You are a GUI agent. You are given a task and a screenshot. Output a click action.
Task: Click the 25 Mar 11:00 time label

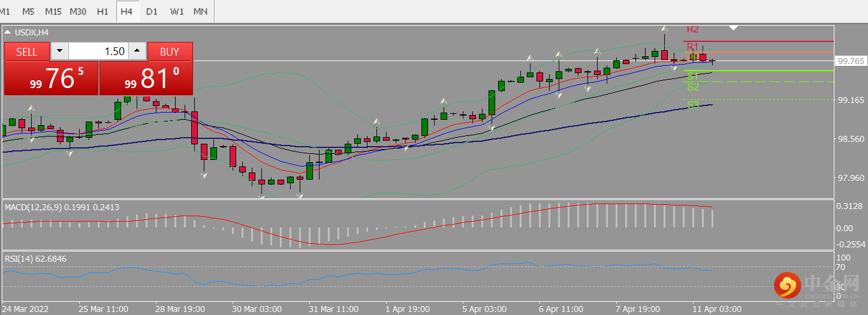[x=103, y=309]
